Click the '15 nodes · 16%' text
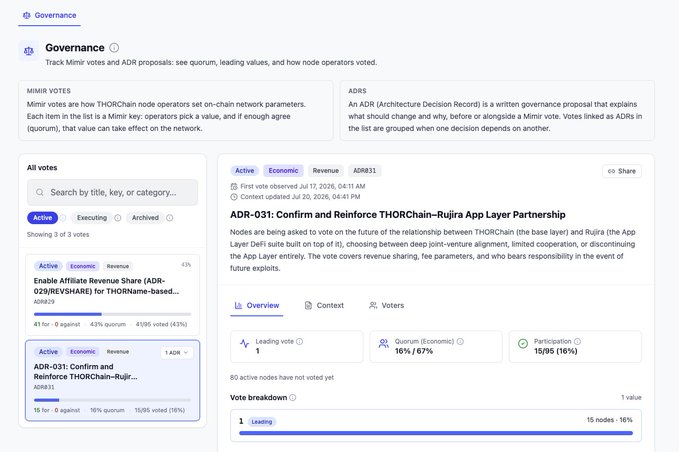 point(609,420)
